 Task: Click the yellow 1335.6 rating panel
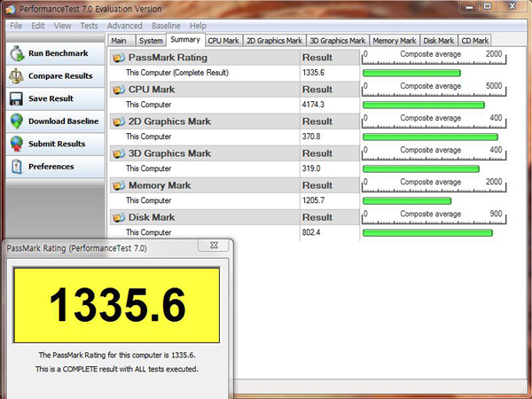click(x=116, y=305)
